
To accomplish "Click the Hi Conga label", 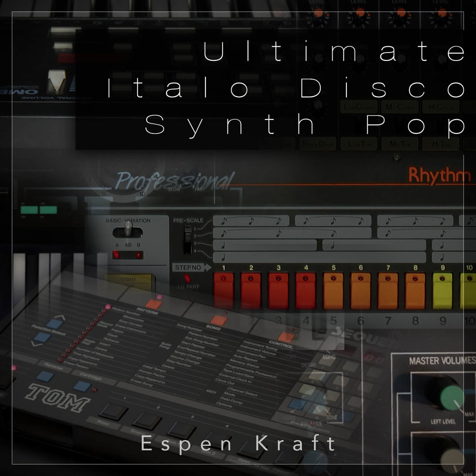I will coord(441,107).
